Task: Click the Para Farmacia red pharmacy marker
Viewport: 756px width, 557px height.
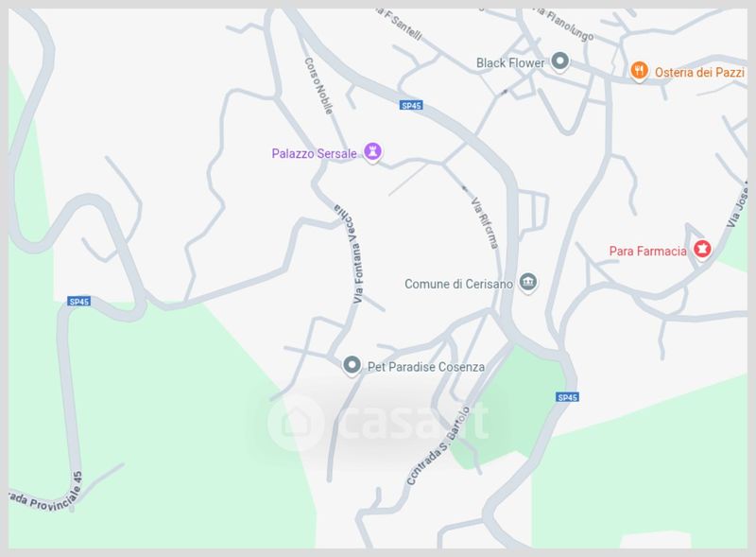Action: 702,250
